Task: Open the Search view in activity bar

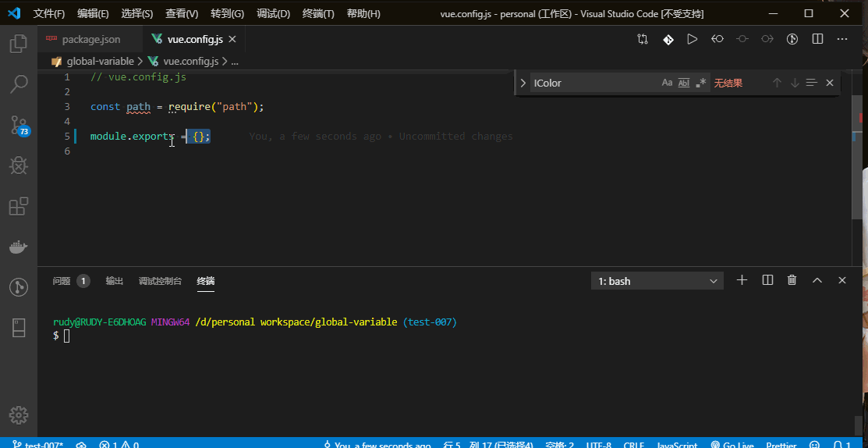Action: (19, 84)
